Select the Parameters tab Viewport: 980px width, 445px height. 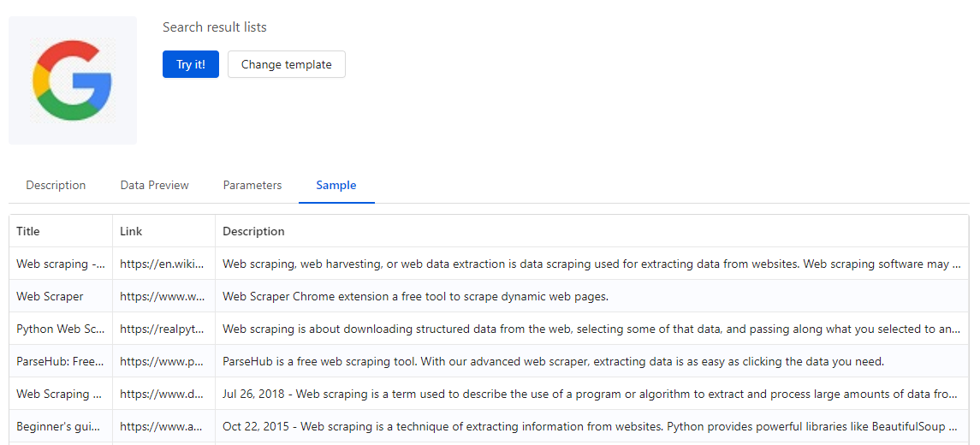tap(252, 185)
